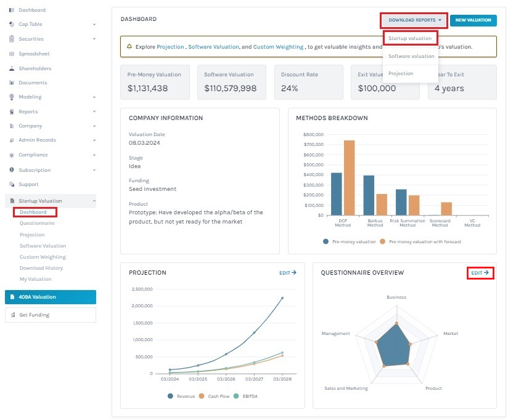Click the Get Funding chart icon

click(x=13, y=315)
